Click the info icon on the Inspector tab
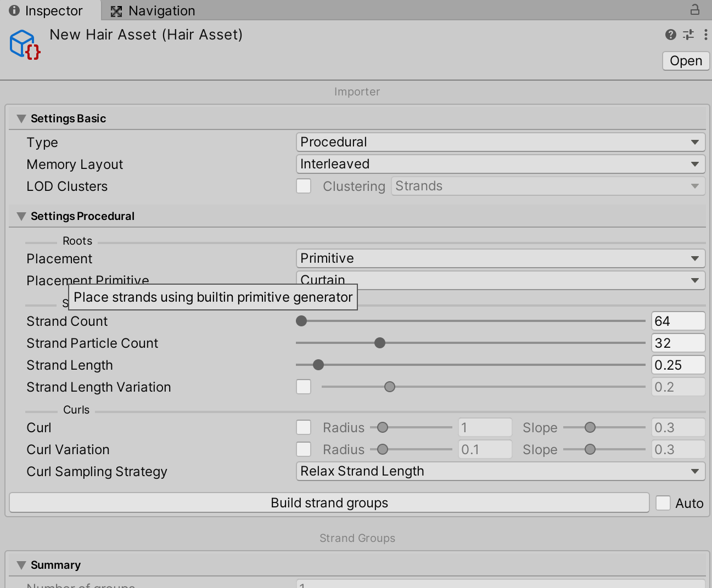 point(14,10)
